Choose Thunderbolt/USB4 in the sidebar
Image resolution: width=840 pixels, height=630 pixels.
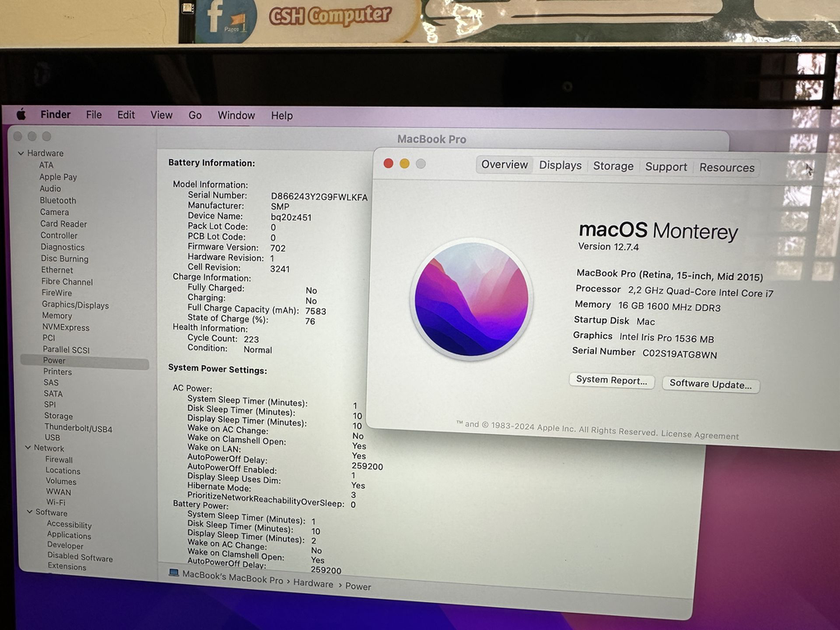coord(78,428)
